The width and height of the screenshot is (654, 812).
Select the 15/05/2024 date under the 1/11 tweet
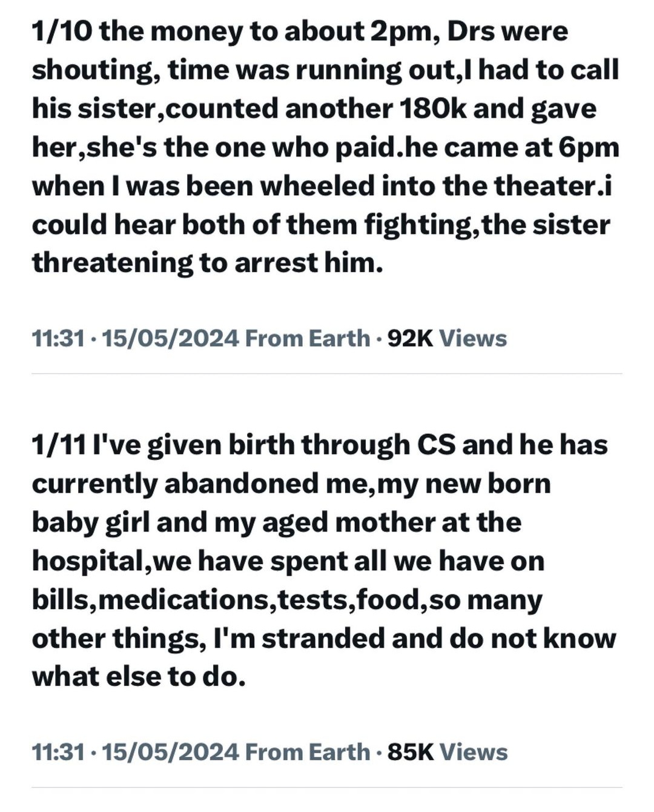pyautogui.click(x=171, y=752)
